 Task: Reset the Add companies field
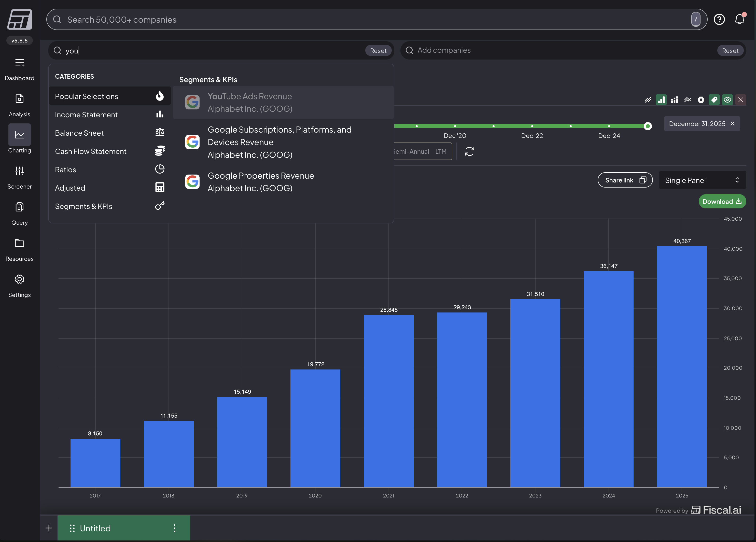pyautogui.click(x=730, y=51)
